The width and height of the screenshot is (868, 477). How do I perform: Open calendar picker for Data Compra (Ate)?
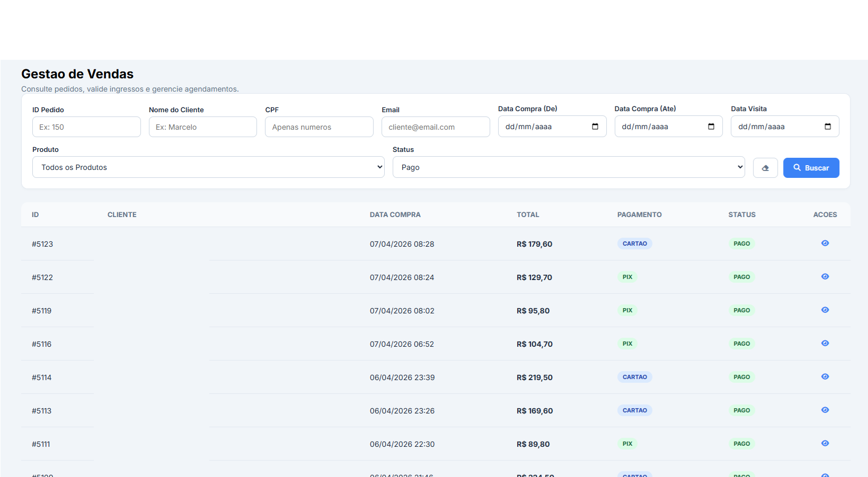point(711,127)
